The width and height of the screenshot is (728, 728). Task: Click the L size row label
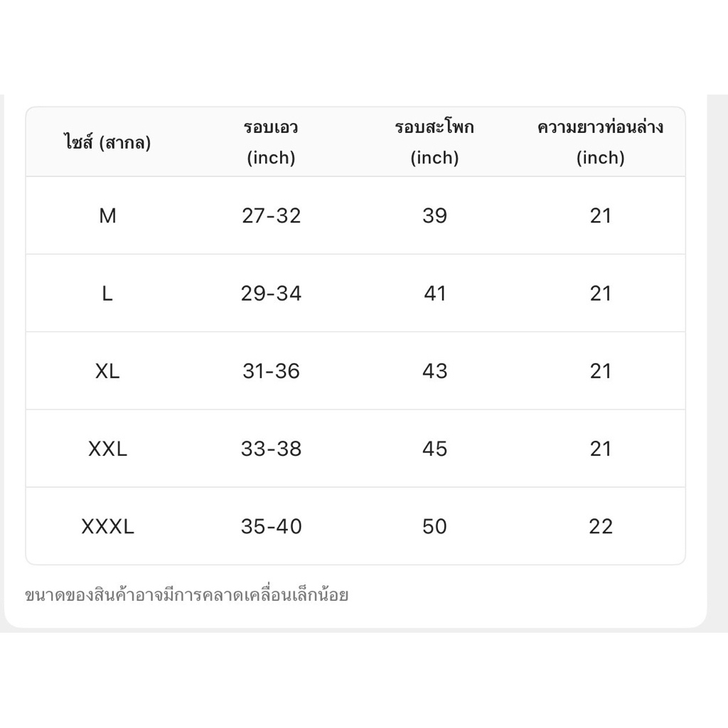point(107,294)
